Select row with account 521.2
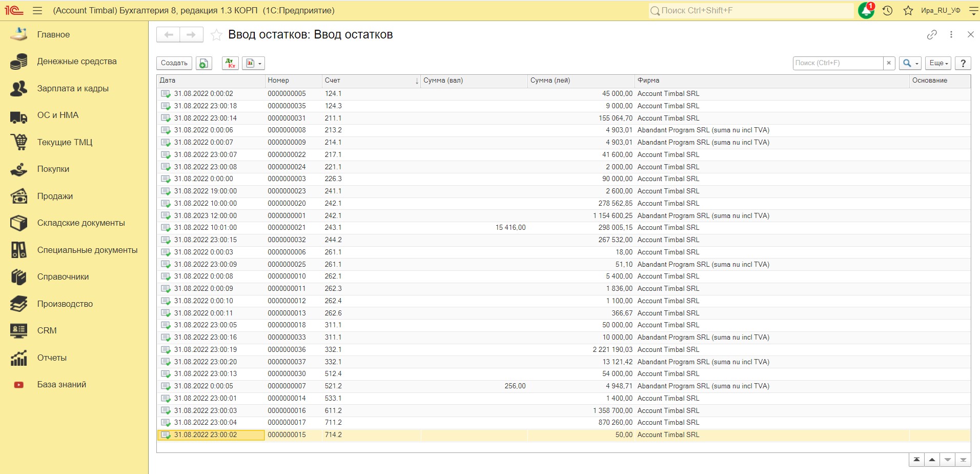The height and width of the screenshot is (474, 980). click(x=563, y=386)
